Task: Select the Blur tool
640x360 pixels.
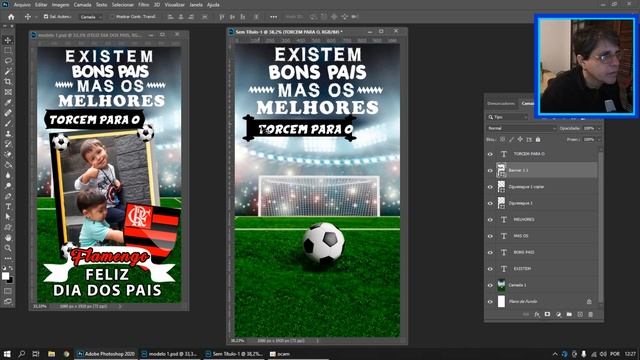Action: 8,175
